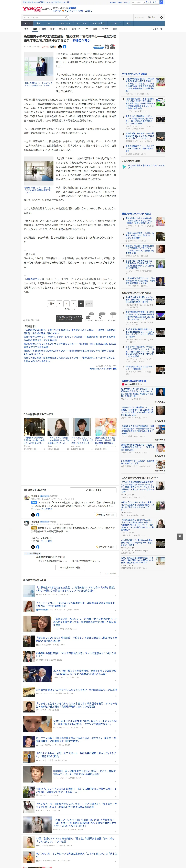Image resolution: width=186 pixels, height=868 pixels.
Task: Select the 有料 navigation tab
Action: click(x=128, y=24)
